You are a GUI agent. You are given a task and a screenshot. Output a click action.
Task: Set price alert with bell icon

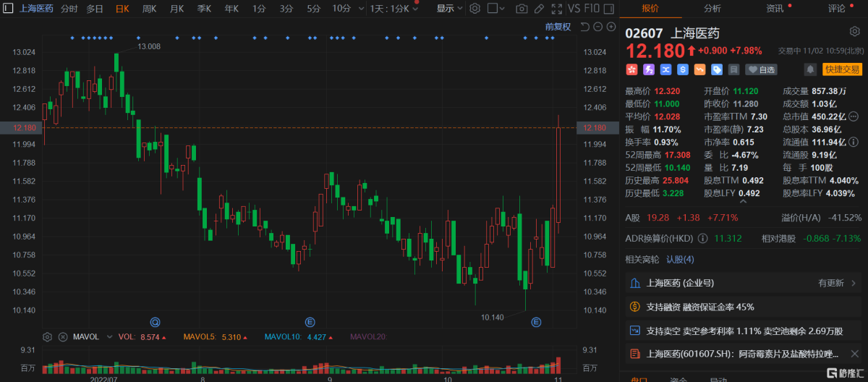pos(811,69)
